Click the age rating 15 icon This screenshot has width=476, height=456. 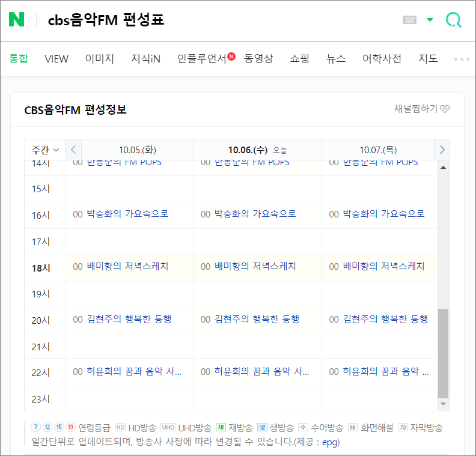(59, 427)
